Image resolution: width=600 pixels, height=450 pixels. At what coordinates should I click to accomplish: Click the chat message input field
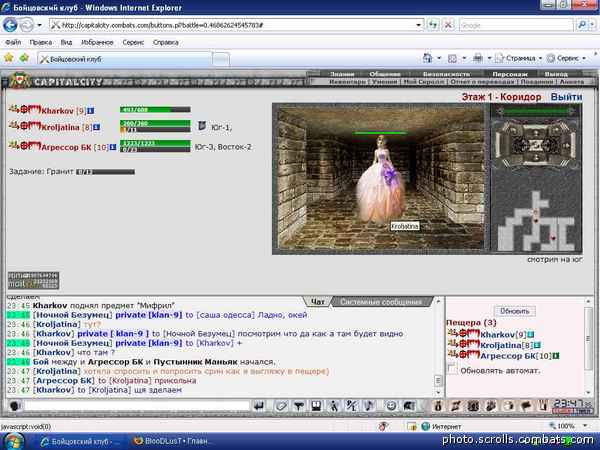click(137, 406)
